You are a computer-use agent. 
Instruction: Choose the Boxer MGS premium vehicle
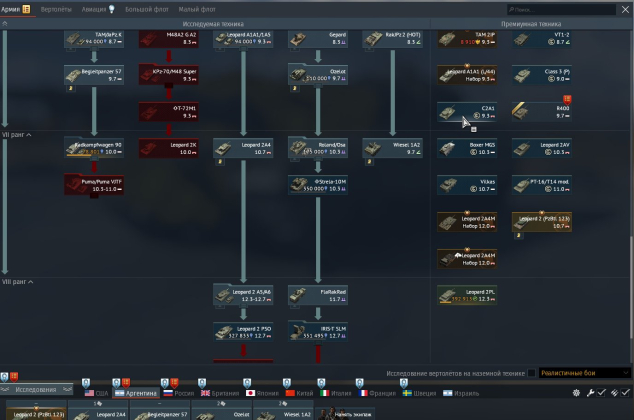point(467,148)
